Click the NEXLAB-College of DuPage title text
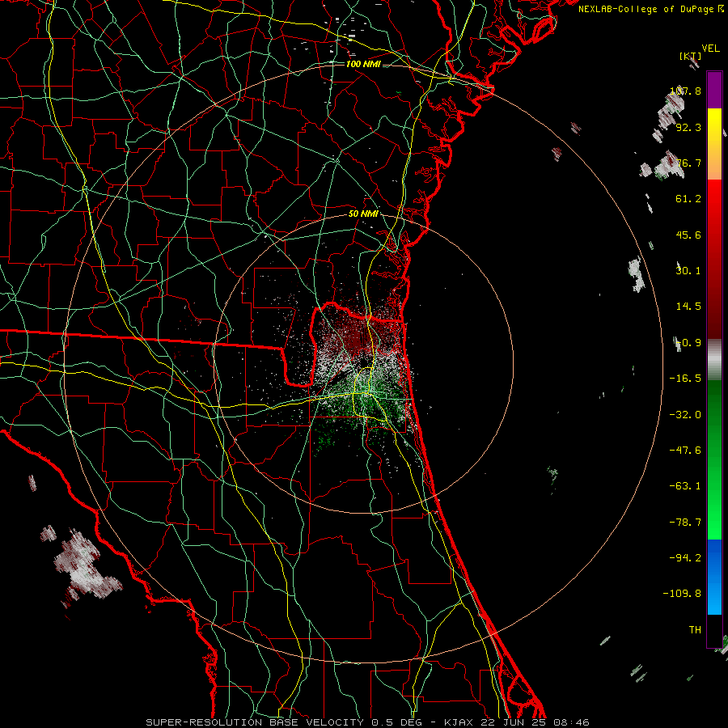Viewport: 728px width, 728px height. 650,9
